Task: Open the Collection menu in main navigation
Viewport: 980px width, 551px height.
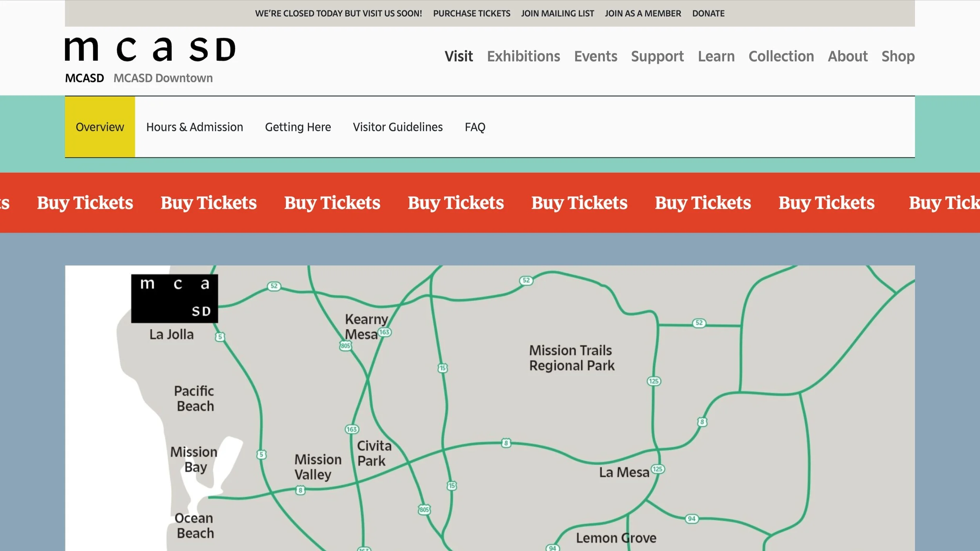Action: 781,56
